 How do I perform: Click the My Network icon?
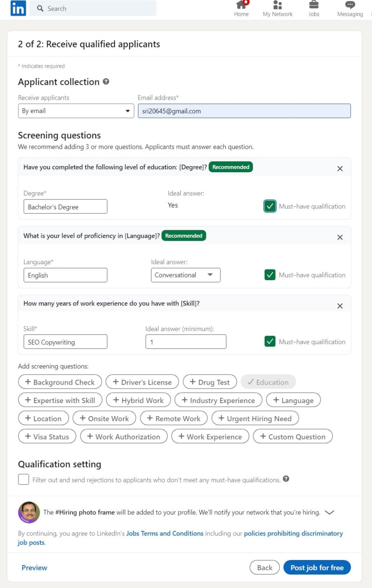pos(277,8)
